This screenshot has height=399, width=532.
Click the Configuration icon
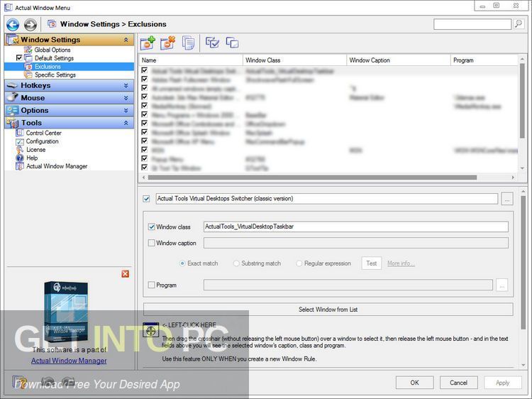point(20,141)
